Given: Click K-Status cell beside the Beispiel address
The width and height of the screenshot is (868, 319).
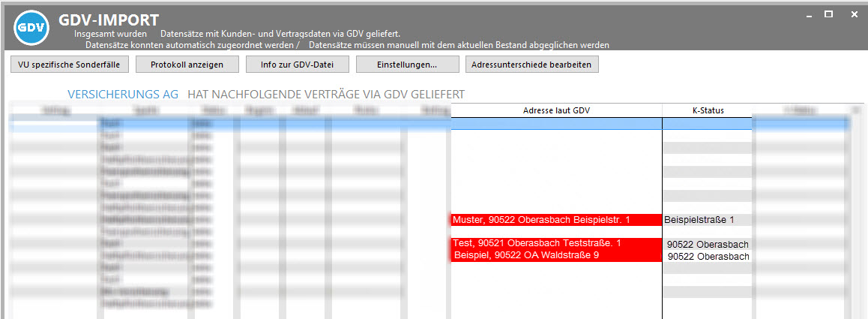Looking at the screenshot, I should (x=707, y=256).
